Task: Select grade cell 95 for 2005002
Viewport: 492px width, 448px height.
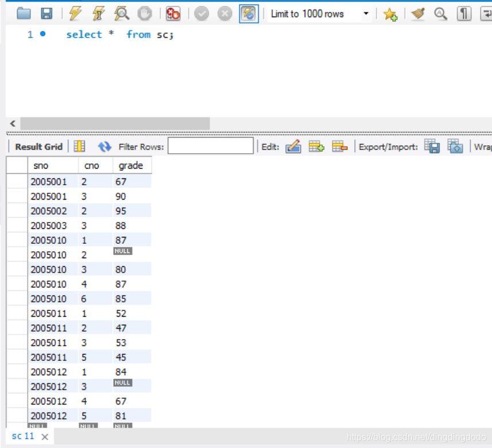Action: (x=132, y=211)
